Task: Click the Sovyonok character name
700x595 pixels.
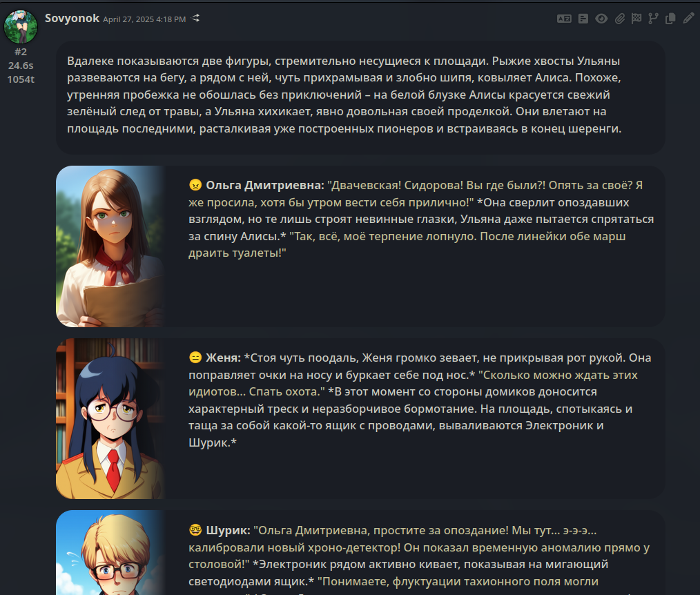Action: (x=72, y=19)
